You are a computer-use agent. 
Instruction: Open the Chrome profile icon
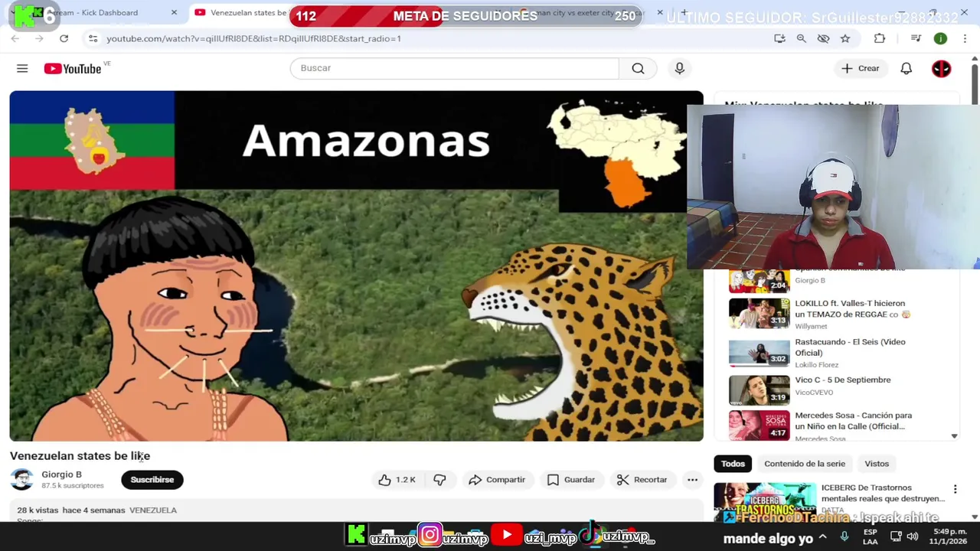(940, 38)
